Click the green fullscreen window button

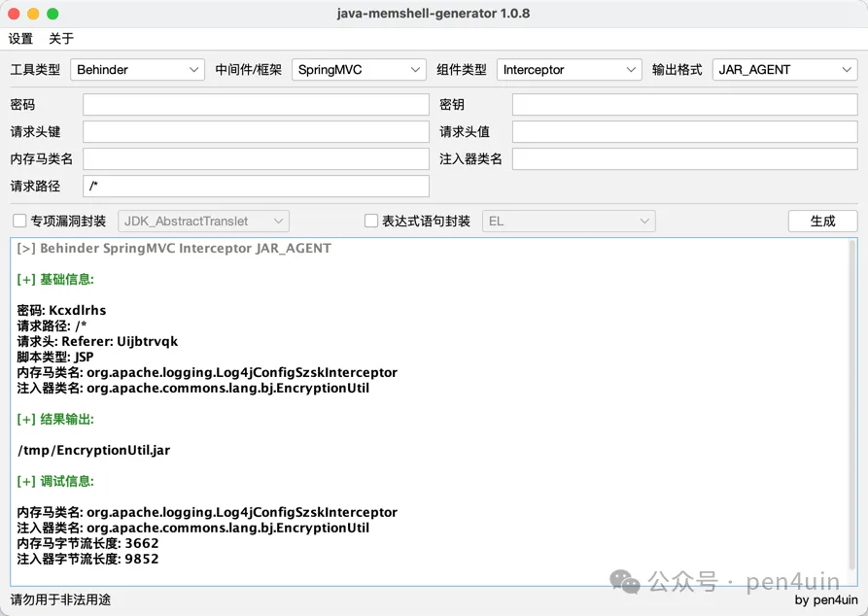pyautogui.click(x=52, y=14)
